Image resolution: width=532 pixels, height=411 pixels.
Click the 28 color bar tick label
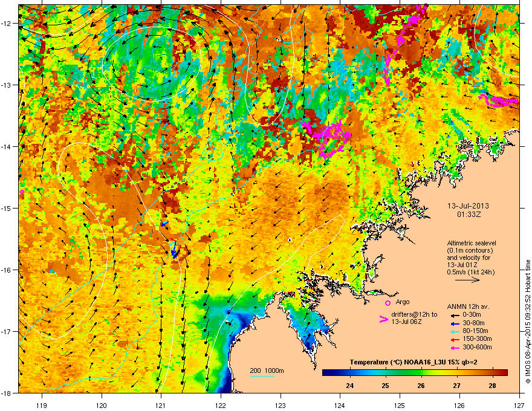tap(492, 386)
